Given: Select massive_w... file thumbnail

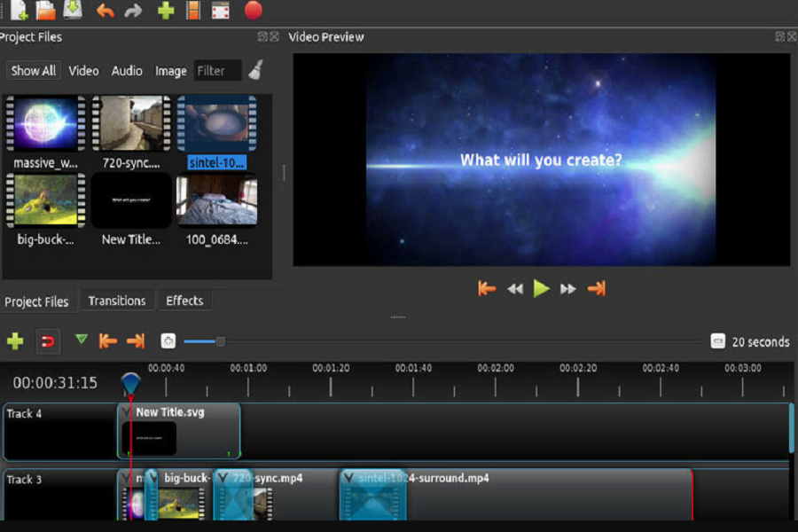Looking at the screenshot, I should 46,124.
